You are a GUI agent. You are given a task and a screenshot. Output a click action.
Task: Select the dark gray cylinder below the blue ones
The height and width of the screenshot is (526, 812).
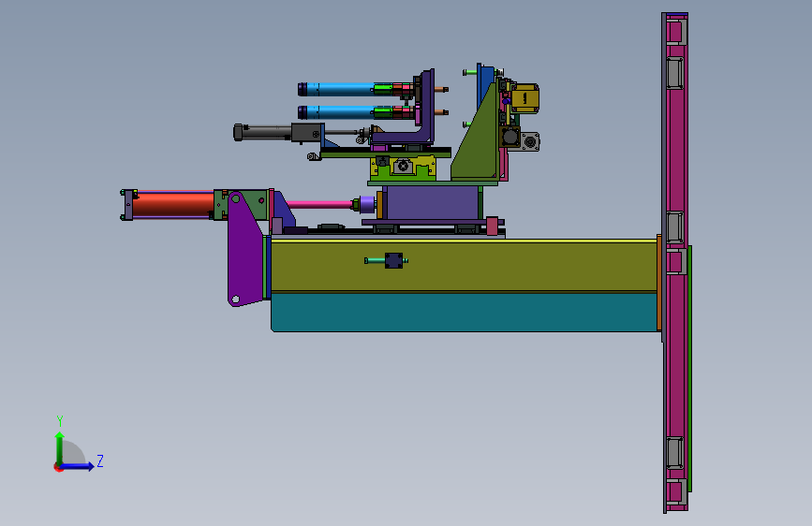[262, 132]
